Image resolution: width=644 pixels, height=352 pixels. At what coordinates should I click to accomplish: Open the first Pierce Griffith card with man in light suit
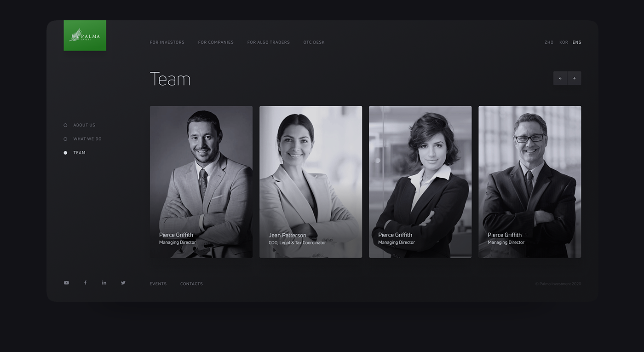(x=201, y=182)
